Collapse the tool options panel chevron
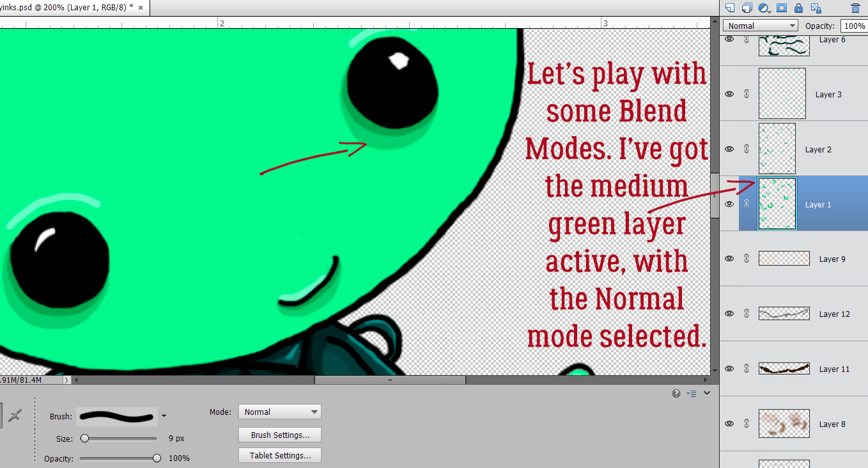868x468 pixels. click(x=707, y=393)
